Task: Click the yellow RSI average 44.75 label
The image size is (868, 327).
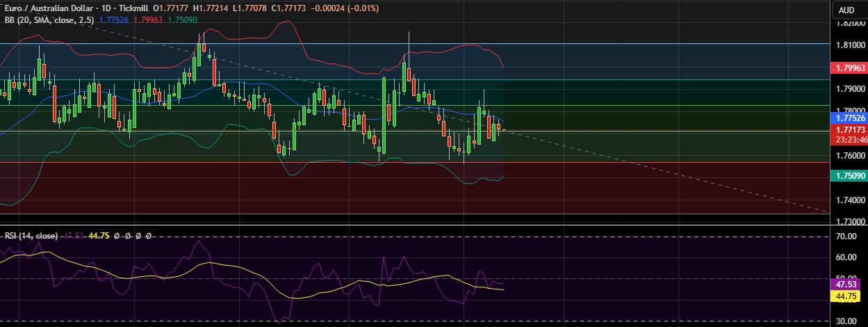Action: point(846,296)
